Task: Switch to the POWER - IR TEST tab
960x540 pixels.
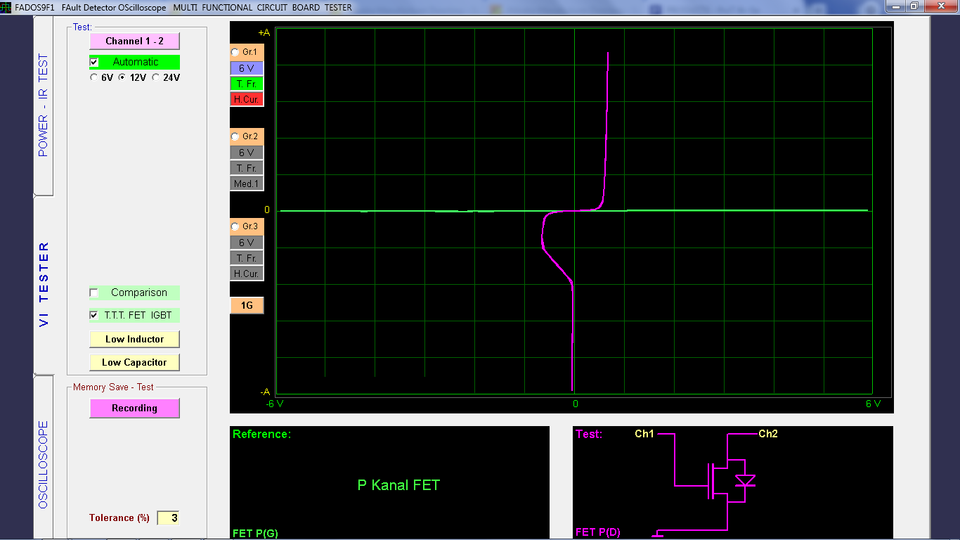Action: [43, 105]
